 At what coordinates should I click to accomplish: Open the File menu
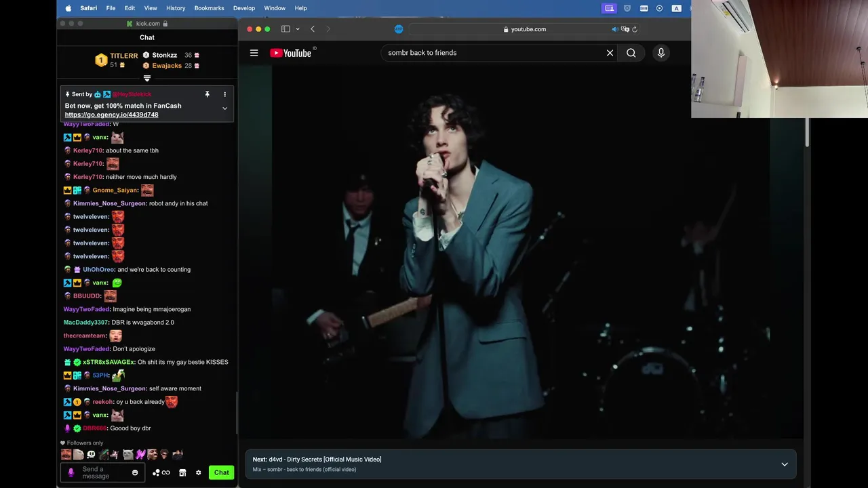point(111,8)
